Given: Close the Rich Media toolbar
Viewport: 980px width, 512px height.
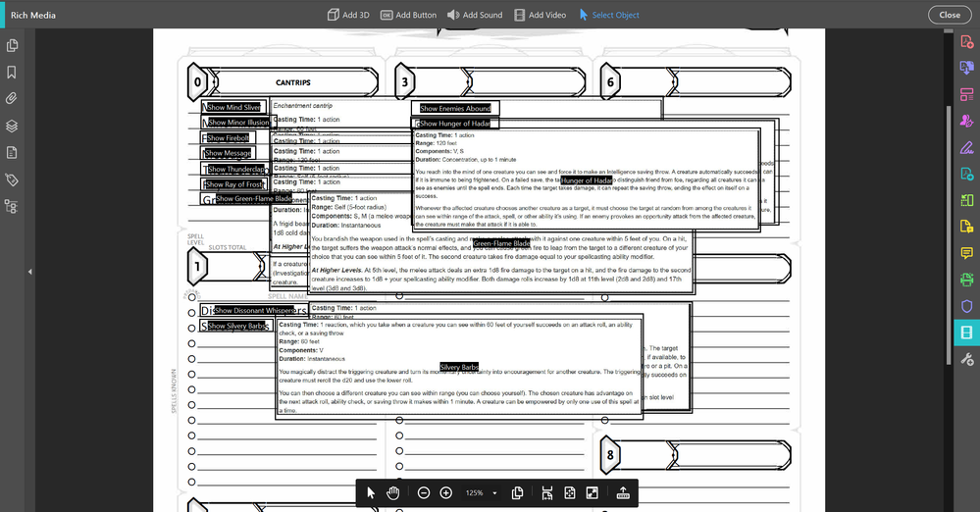Looking at the screenshot, I should click(x=950, y=15).
